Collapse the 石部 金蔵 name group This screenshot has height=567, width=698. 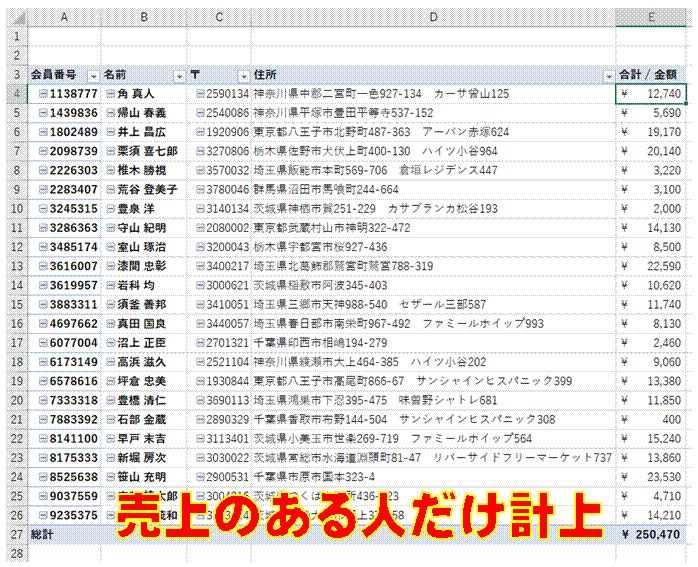point(111,419)
